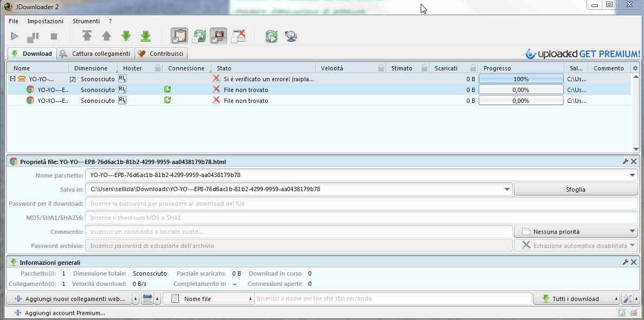Select second 'File non trovato' row text
The image size is (644, 320).
246,101
